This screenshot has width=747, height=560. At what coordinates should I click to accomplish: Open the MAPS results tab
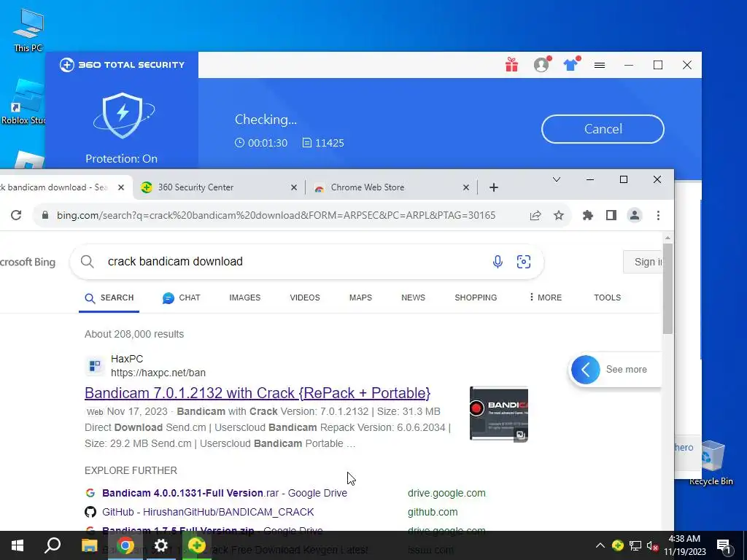pyautogui.click(x=360, y=297)
